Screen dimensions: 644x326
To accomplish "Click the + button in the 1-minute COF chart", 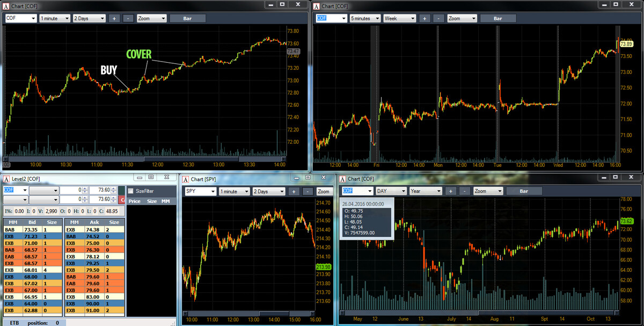I will [x=114, y=18].
